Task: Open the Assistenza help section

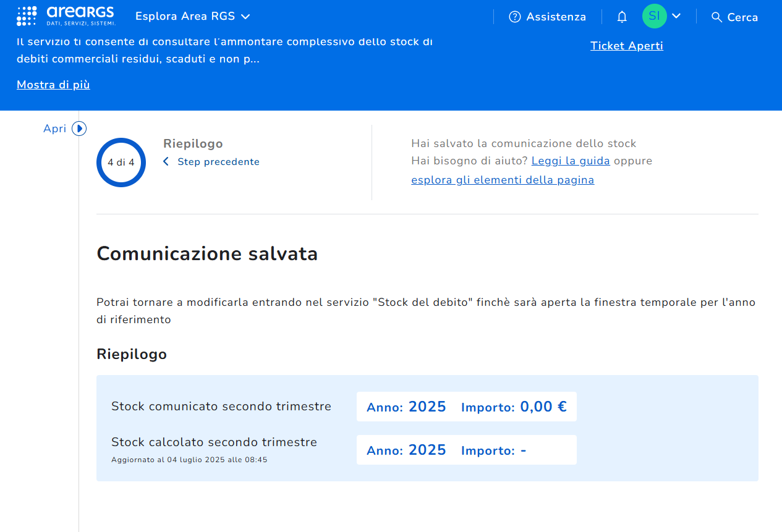Action: click(556, 17)
